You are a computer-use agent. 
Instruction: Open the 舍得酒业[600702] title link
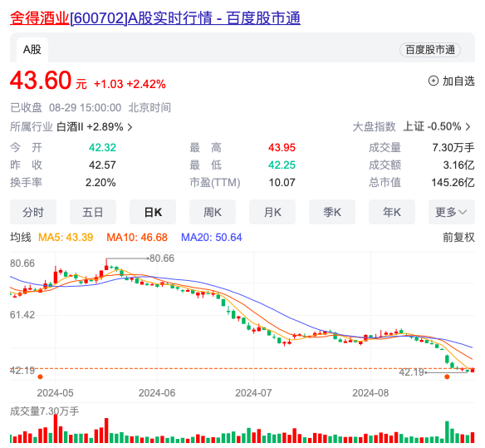155,17
